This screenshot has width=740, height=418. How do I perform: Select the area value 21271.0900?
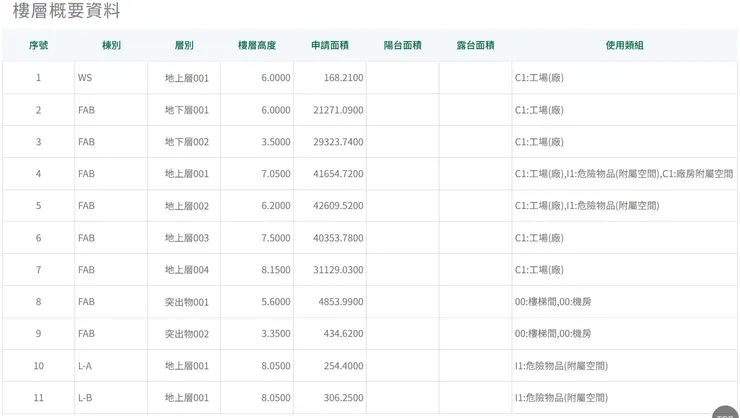pos(338,110)
